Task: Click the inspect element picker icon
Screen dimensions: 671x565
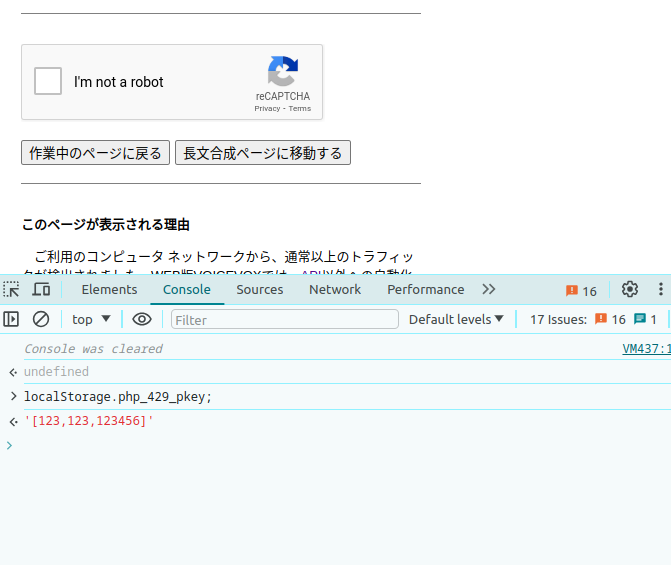Action: [x=12, y=290]
